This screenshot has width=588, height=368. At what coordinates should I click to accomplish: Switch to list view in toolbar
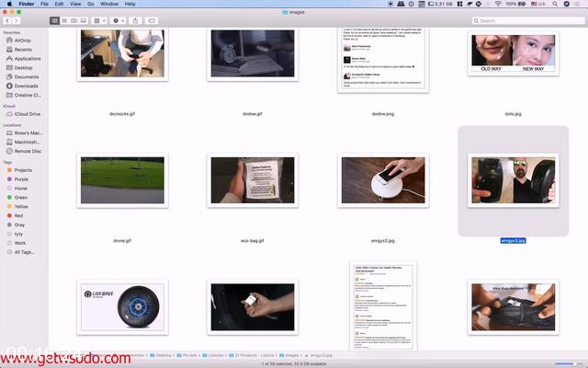(64, 20)
